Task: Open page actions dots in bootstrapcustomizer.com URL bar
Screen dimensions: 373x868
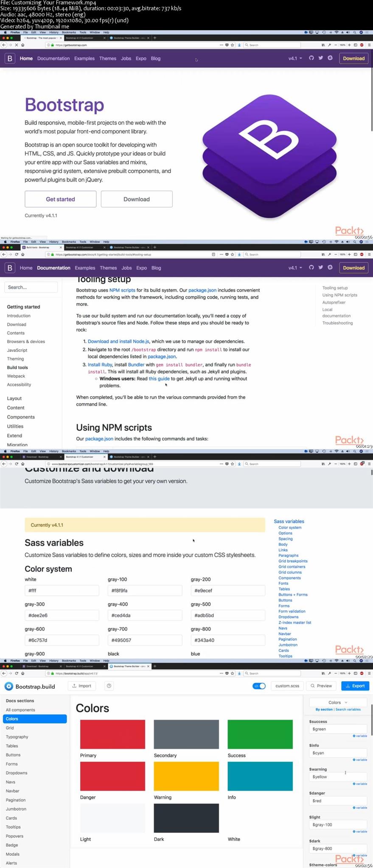Action: click(221, 464)
